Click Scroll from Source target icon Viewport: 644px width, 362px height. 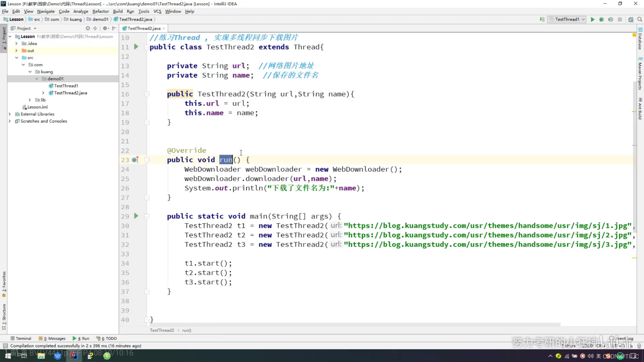click(x=88, y=28)
